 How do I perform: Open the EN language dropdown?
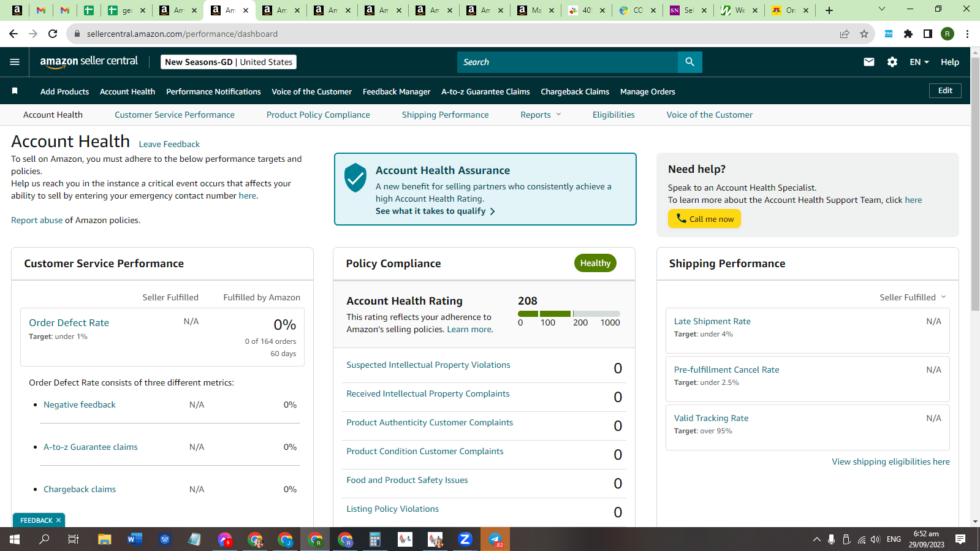point(919,62)
